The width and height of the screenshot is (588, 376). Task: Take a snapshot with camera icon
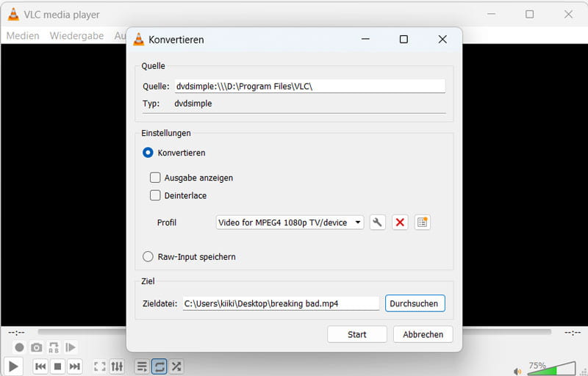[x=36, y=347]
